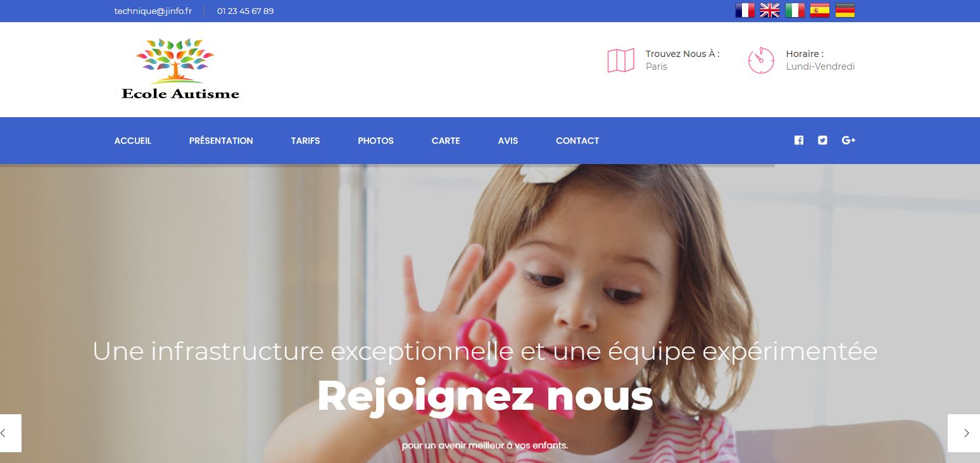Switch language with the French flag
The image size is (980, 463).
(744, 10)
